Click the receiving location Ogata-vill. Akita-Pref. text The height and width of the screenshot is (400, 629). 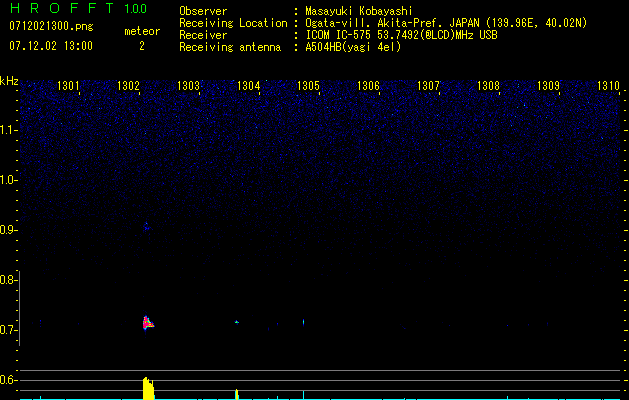[x=446, y=23]
